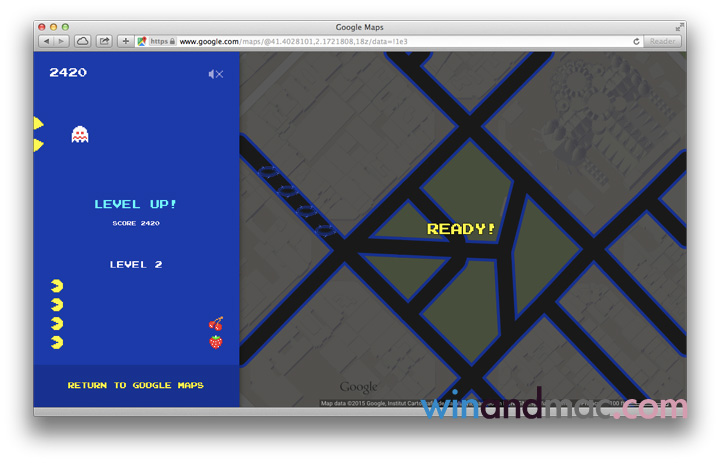Click the fourth Pac-Man life icon
The image size is (720, 463).
(57, 343)
